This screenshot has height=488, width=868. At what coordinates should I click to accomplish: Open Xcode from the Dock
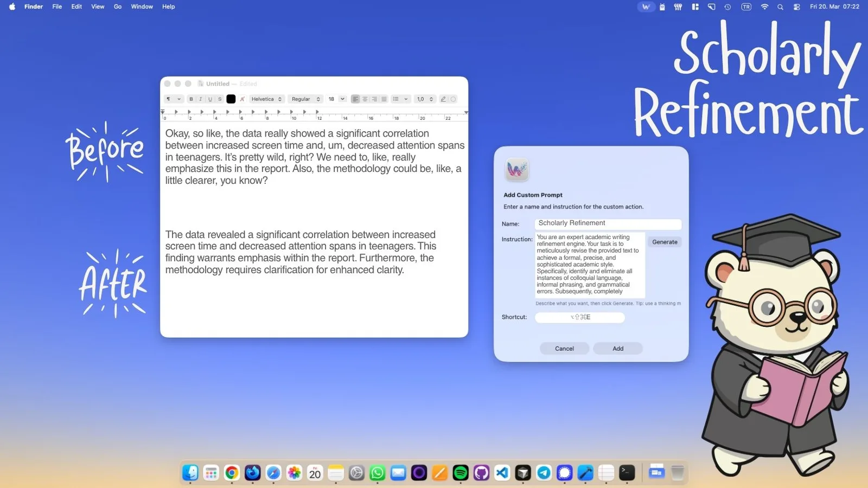(x=585, y=473)
